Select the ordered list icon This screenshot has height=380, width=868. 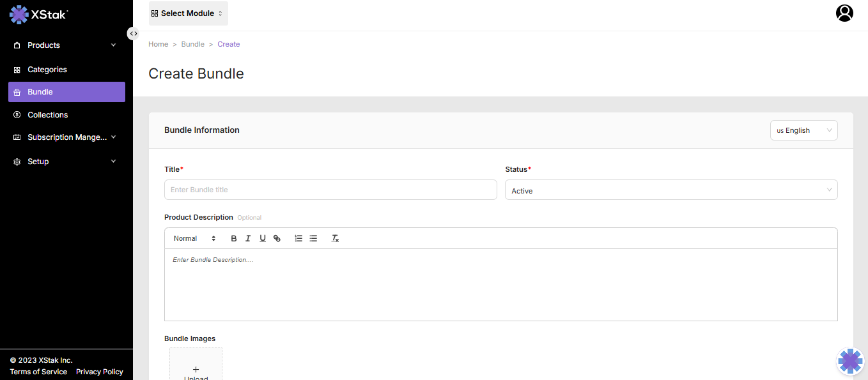pyautogui.click(x=298, y=238)
